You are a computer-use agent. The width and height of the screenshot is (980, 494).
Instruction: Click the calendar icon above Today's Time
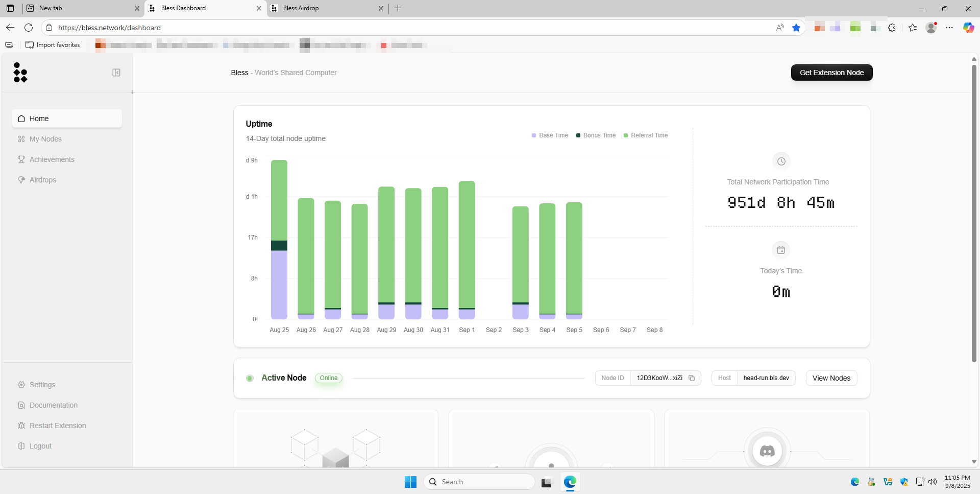781,250
